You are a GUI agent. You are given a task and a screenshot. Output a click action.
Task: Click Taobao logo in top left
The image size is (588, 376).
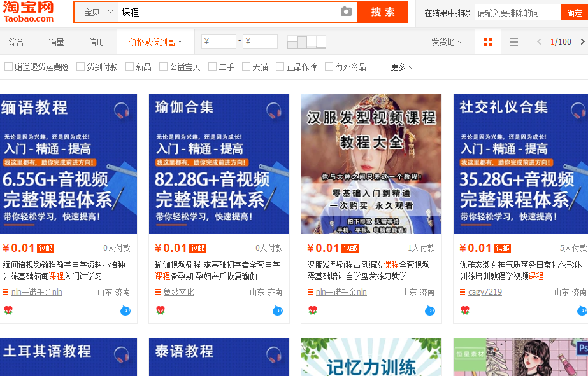(29, 11)
